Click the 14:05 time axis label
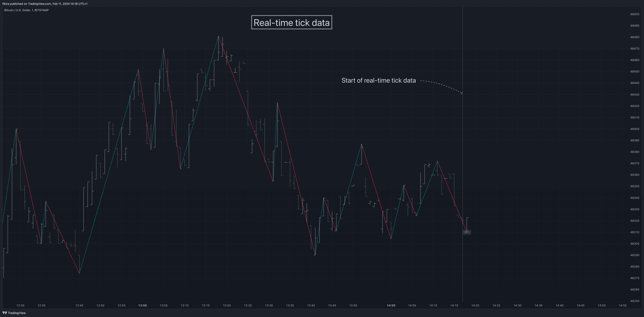The image size is (644, 317). [412, 306]
